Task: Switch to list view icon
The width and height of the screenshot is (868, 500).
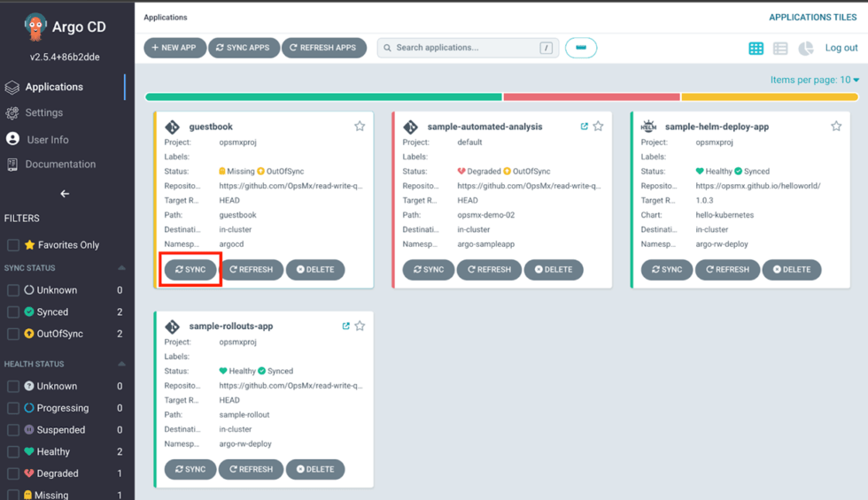Action: [x=780, y=48]
